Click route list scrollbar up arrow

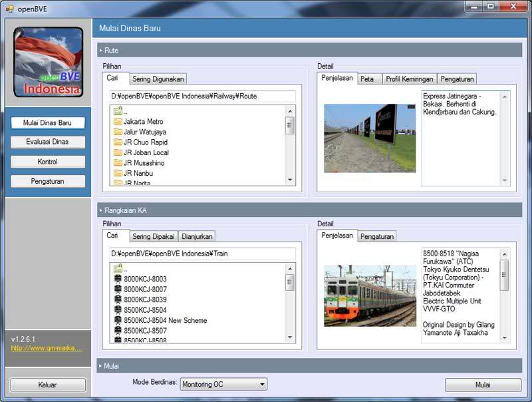point(290,111)
